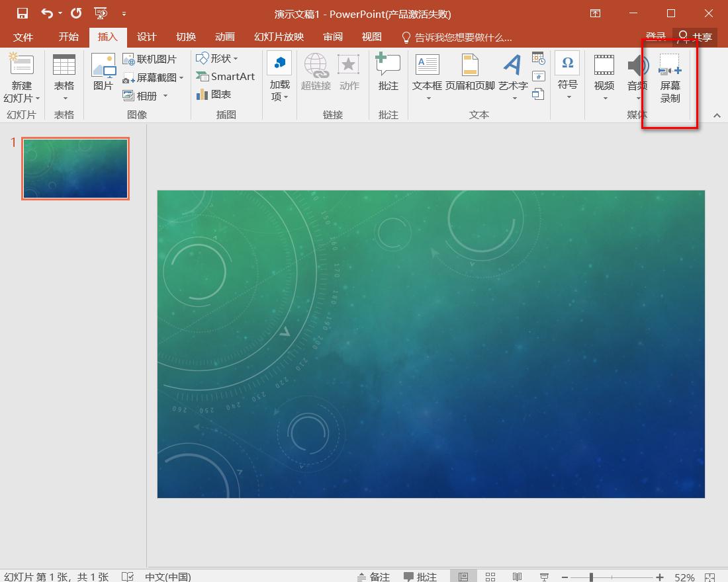Collapse the ribbon with the chevron arrow
The width and height of the screenshot is (728, 582).
click(717, 116)
